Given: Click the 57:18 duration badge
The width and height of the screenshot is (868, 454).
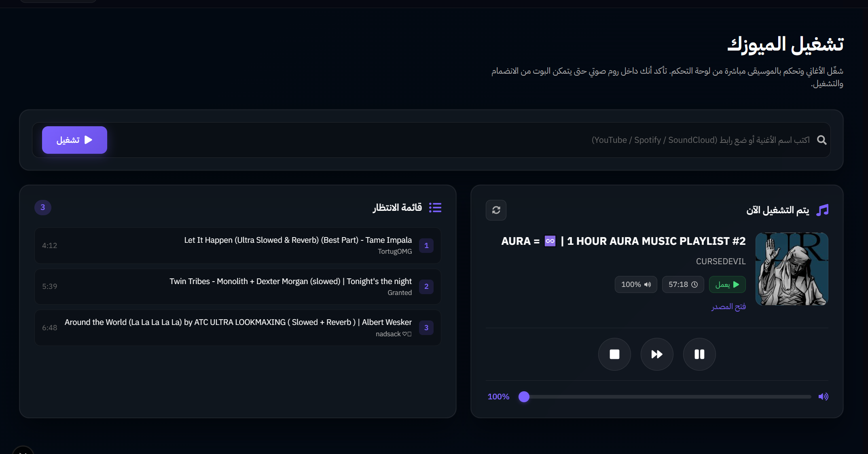Looking at the screenshot, I should (x=683, y=284).
